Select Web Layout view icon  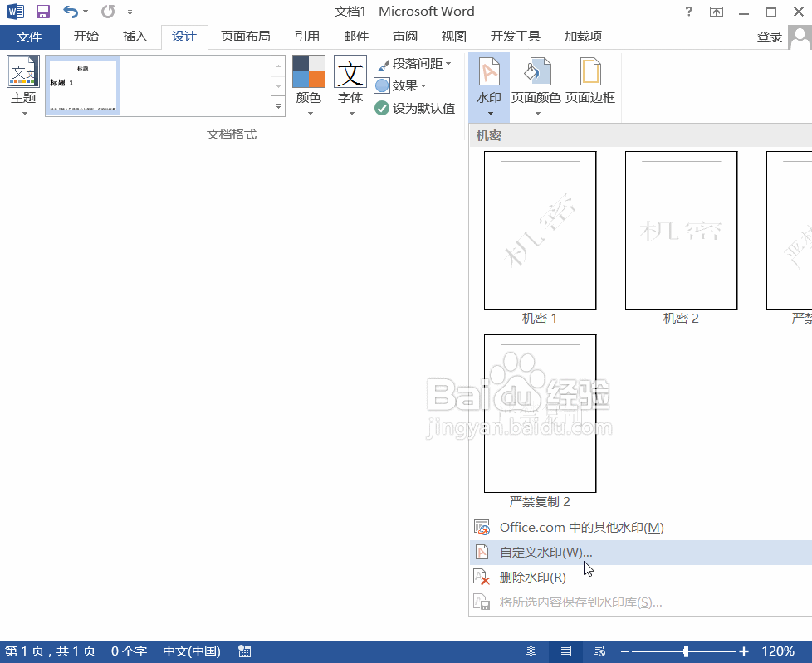point(598,651)
